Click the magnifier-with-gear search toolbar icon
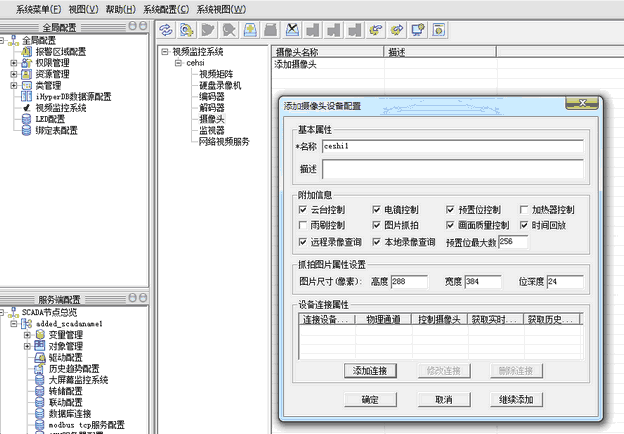The height and width of the screenshot is (434, 624). pyautogui.click(x=187, y=30)
